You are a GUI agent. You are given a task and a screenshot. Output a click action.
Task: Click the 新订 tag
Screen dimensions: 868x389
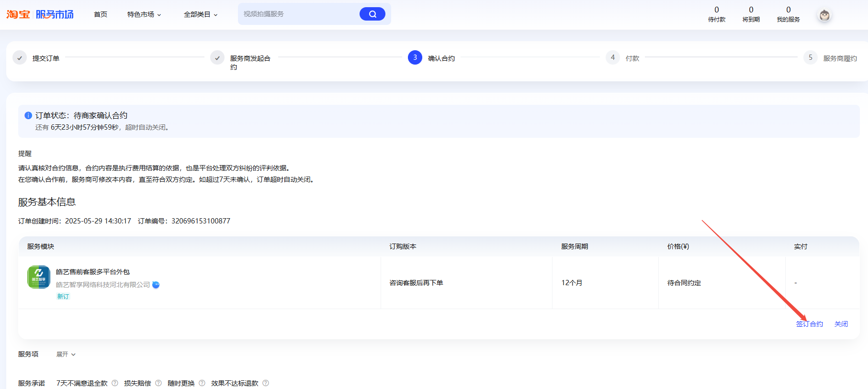point(63,297)
